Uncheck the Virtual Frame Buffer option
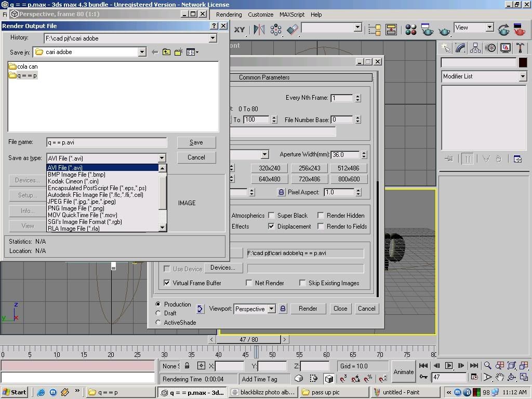532x399 pixels. (167, 283)
